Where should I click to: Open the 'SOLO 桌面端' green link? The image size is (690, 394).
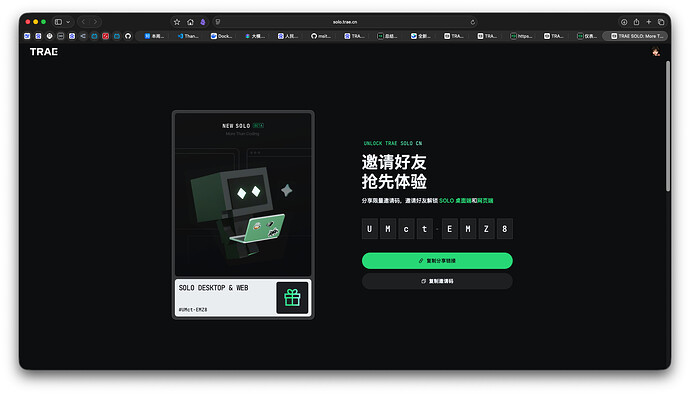(455, 201)
